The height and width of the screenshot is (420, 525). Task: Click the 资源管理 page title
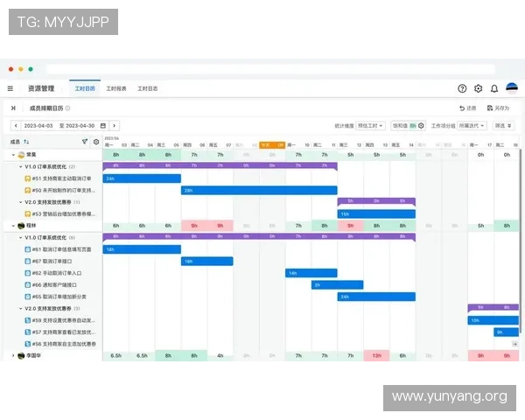click(41, 88)
